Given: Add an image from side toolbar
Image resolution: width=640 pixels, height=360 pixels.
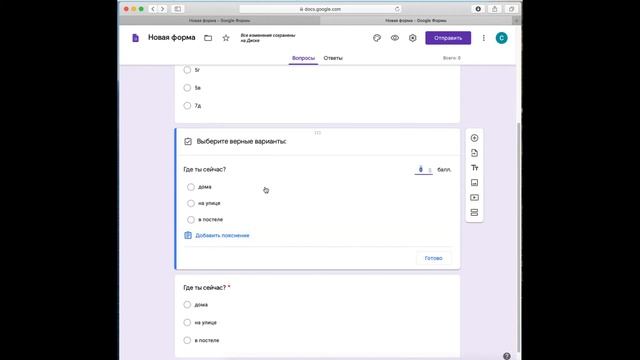Looking at the screenshot, I should pos(474,182).
